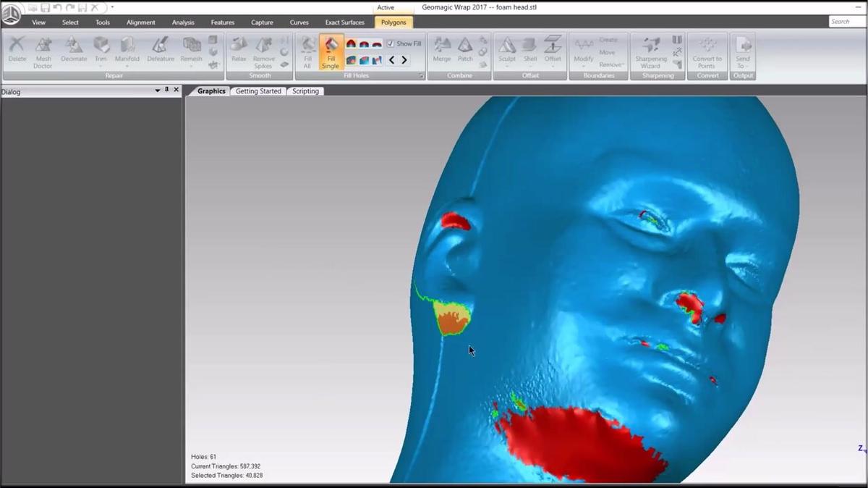Switch to the Features tab
Viewport: 868px width, 488px height.
(x=223, y=22)
